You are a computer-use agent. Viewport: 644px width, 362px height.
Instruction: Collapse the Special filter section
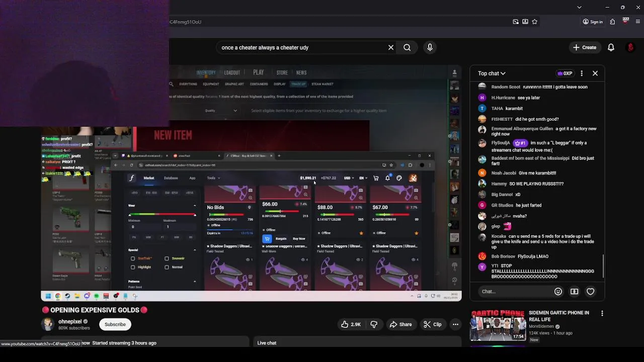coord(195,250)
